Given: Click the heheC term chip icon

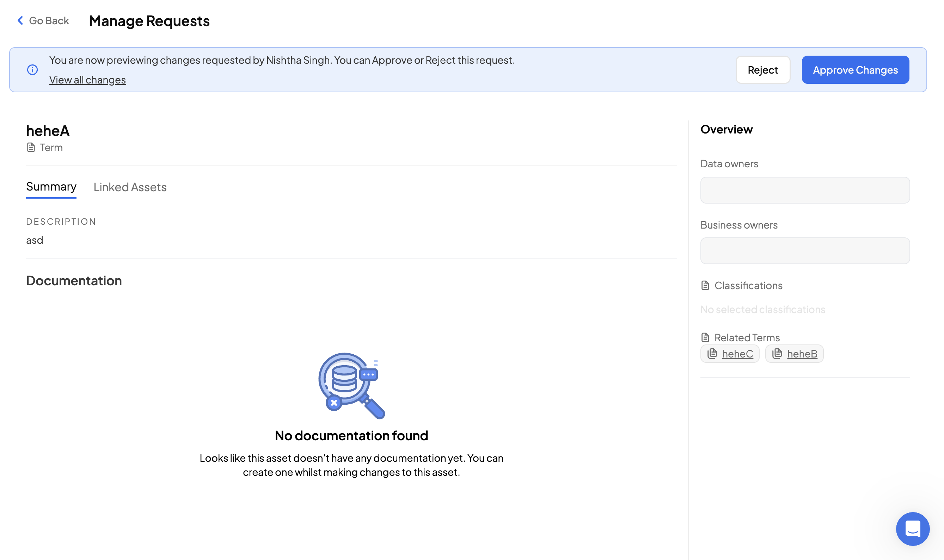Looking at the screenshot, I should coord(712,354).
